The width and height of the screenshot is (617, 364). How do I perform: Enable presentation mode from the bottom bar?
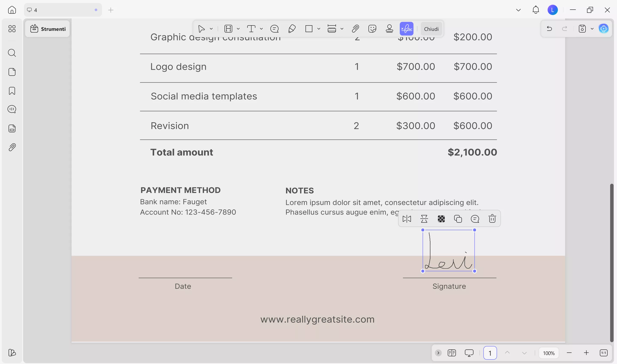point(469,353)
